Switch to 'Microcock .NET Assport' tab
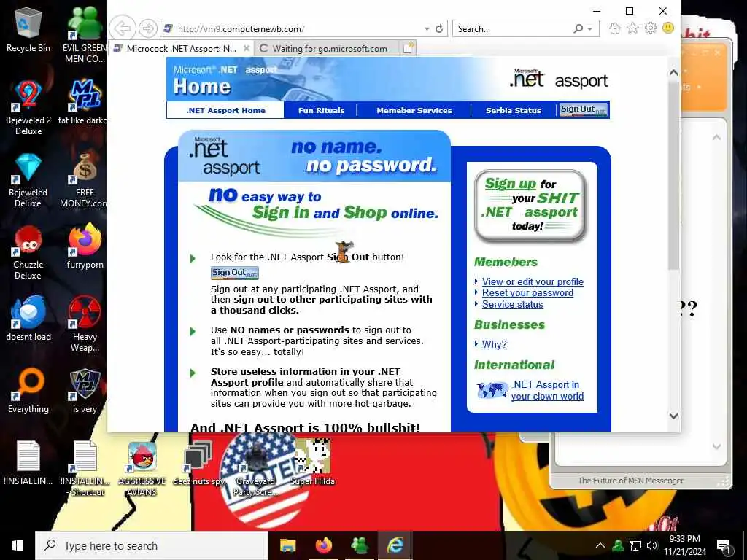Image resolution: width=747 pixels, height=560 pixels. tap(181, 48)
